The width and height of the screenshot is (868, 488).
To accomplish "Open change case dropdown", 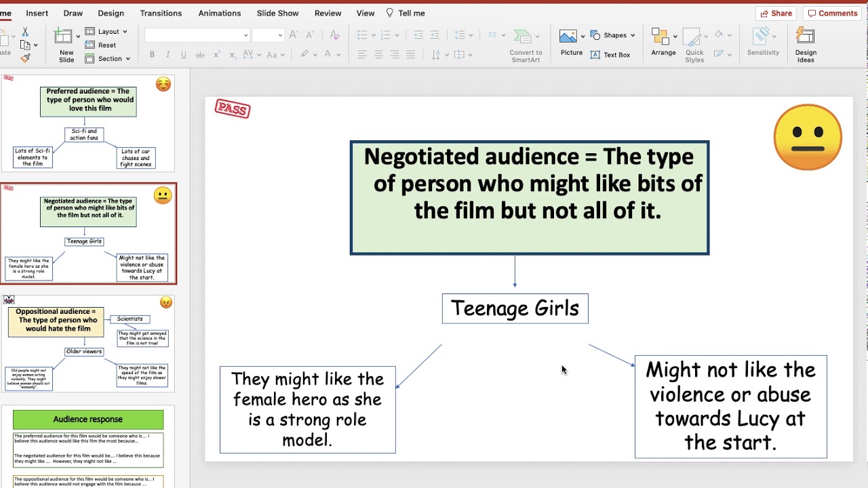I will (x=283, y=54).
